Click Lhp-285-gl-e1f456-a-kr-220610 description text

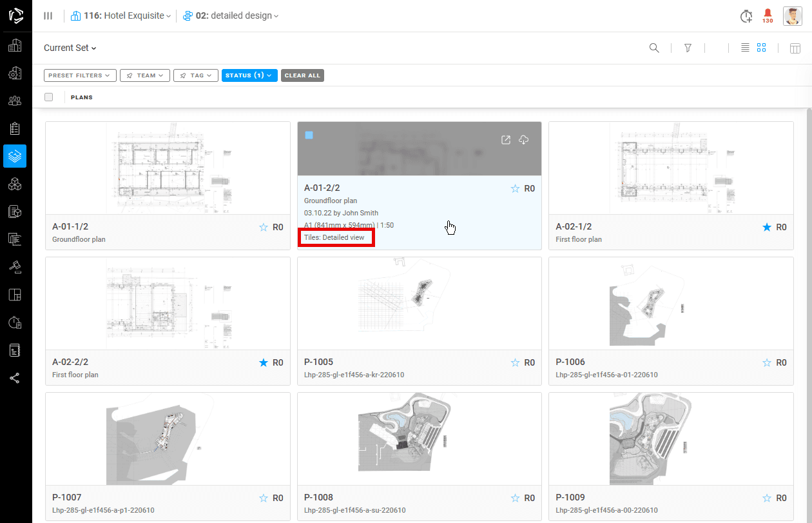click(x=354, y=375)
